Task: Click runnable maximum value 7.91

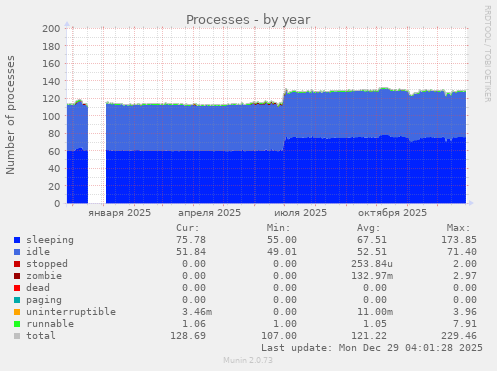Action: point(465,324)
